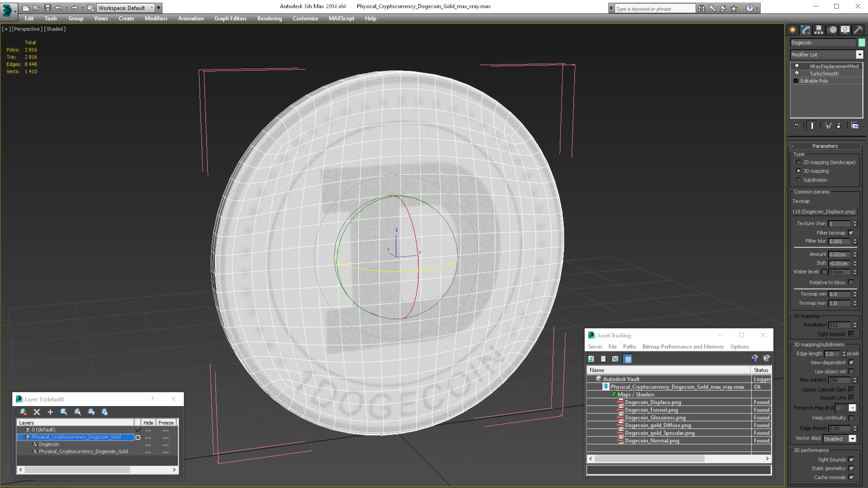Click the New Scene icon in quick access toolbar
868x488 pixels.
click(26, 8)
